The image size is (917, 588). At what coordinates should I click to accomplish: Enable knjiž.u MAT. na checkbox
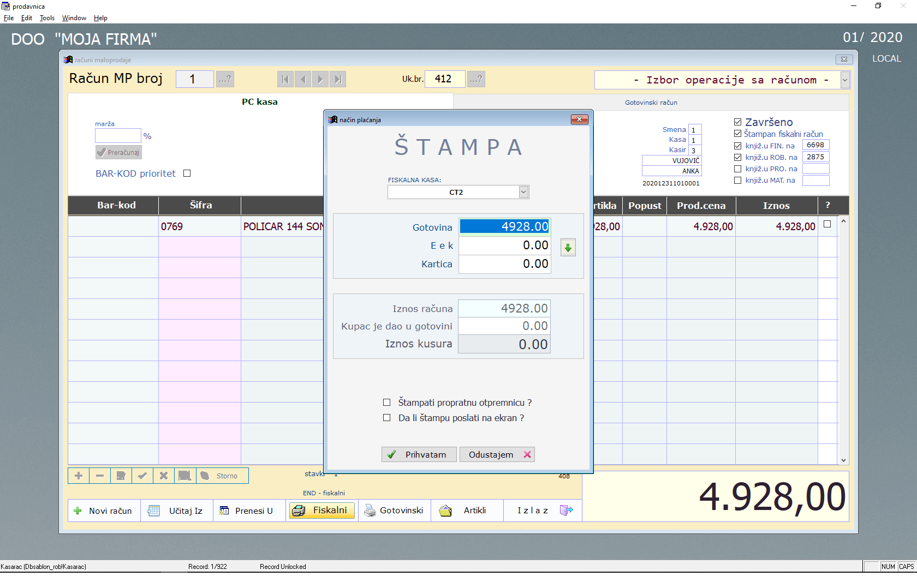coord(737,181)
